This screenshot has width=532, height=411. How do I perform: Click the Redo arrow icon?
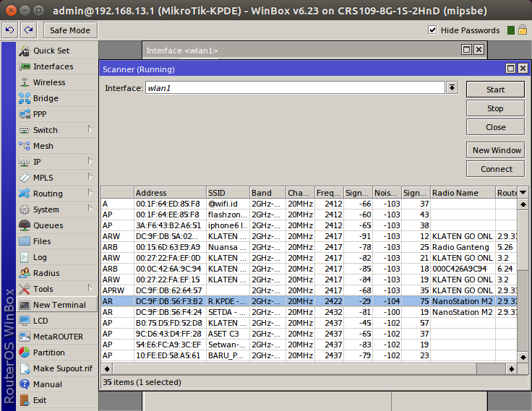pyautogui.click(x=28, y=30)
